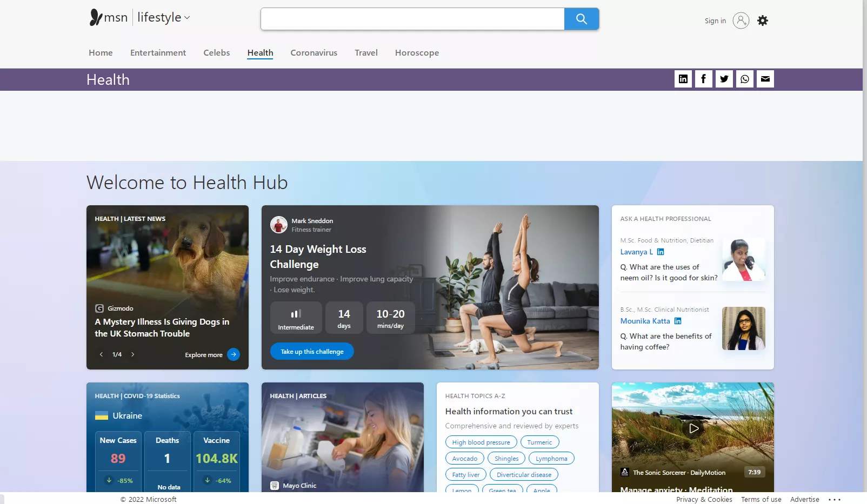Click the Explore more link
This screenshot has height=504, width=867.
click(x=204, y=355)
